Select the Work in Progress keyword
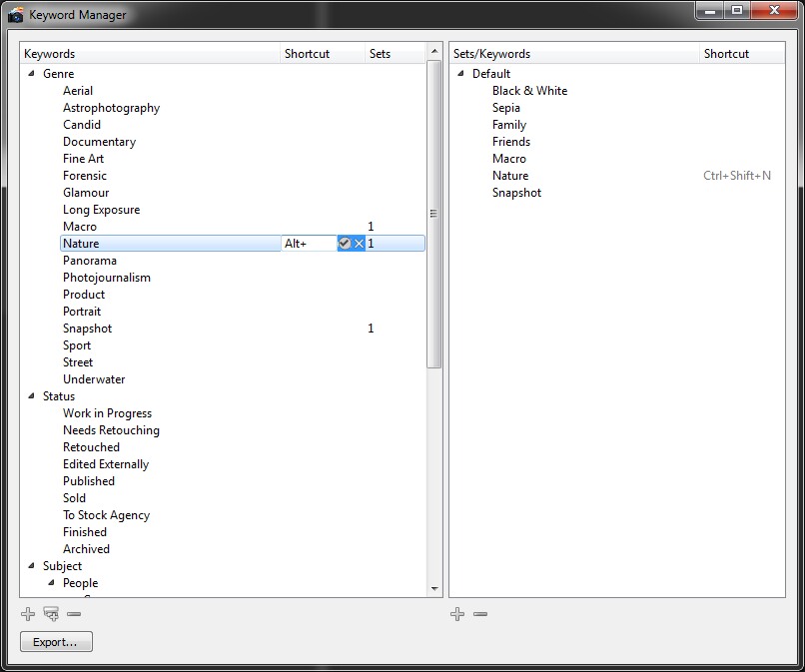 pyautogui.click(x=107, y=413)
